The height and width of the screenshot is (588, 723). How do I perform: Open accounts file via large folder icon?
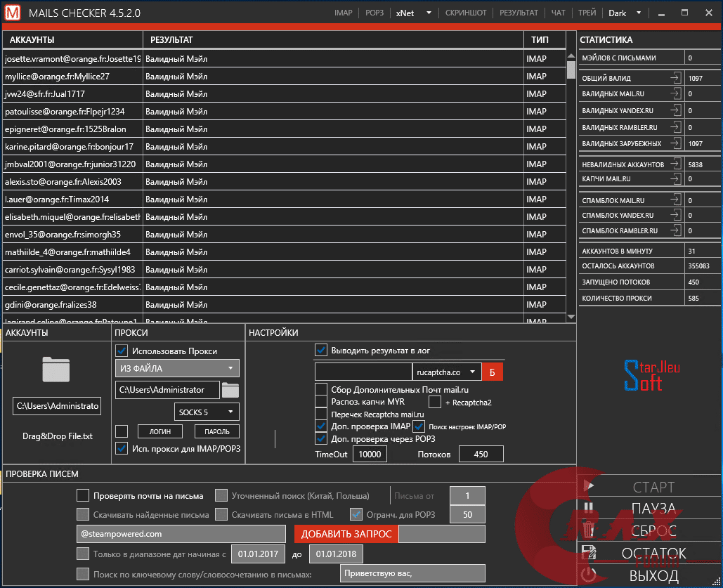pyautogui.click(x=56, y=369)
